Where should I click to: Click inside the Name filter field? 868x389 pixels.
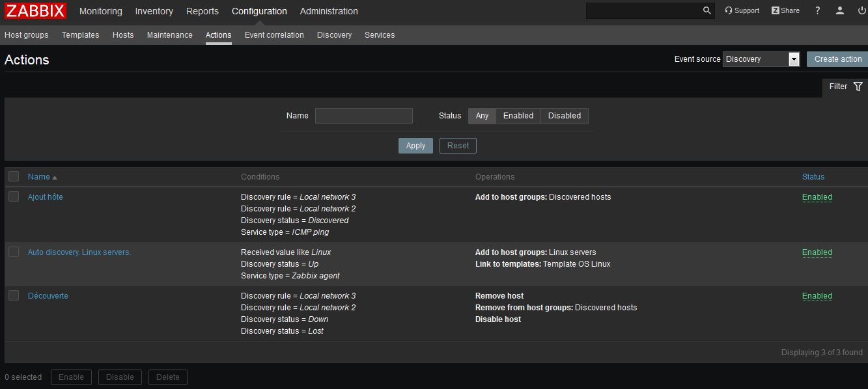tap(363, 115)
